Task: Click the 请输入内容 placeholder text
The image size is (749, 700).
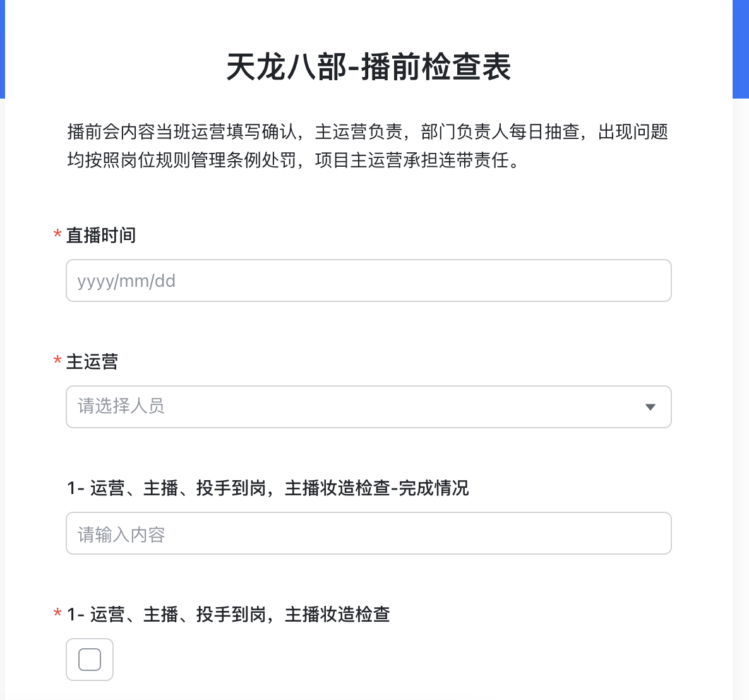Action: point(121,535)
